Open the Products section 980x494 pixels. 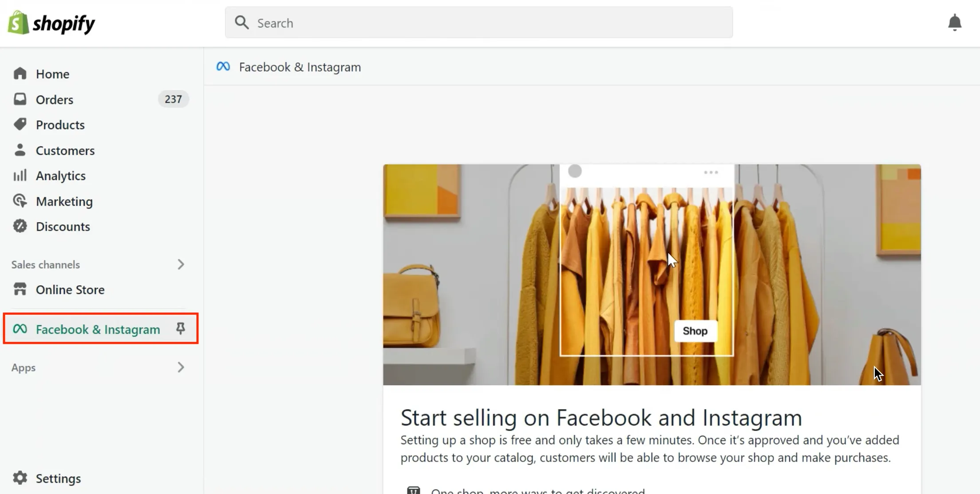pos(60,125)
